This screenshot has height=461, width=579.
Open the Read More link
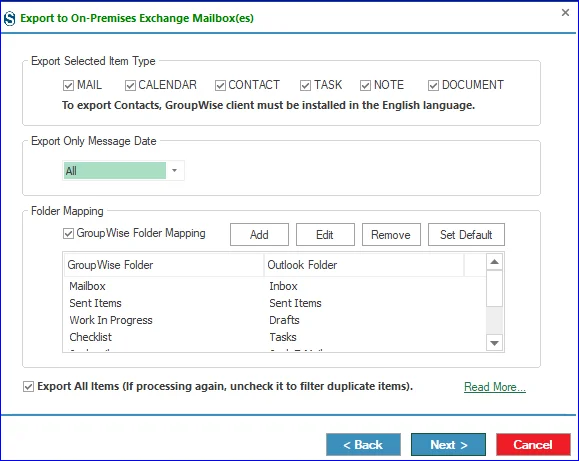495,387
